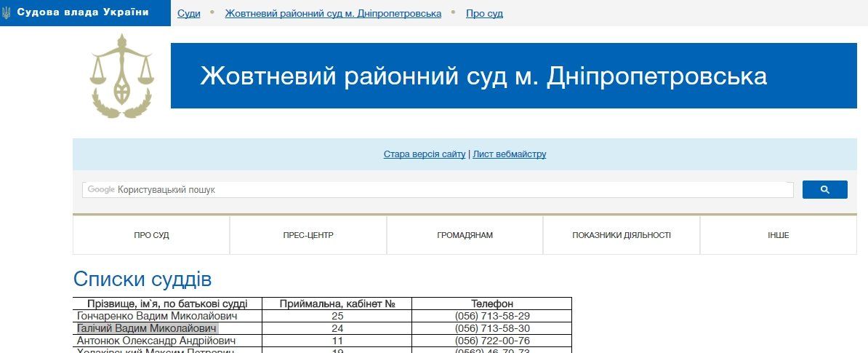The height and width of the screenshot is (353, 868).
Task: Click the Телефон column header
Action: [492, 304]
